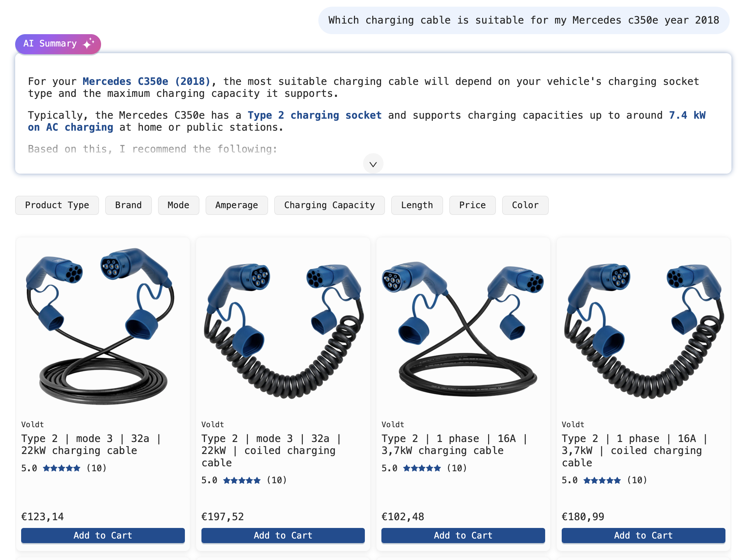Open the Price filter

coord(472,205)
